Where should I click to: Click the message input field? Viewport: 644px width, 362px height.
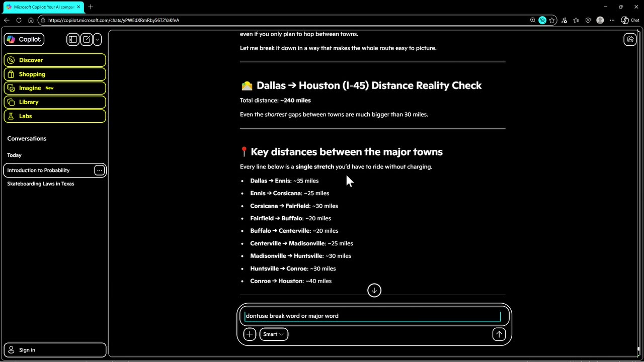pyautogui.click(x=372, y=316)
